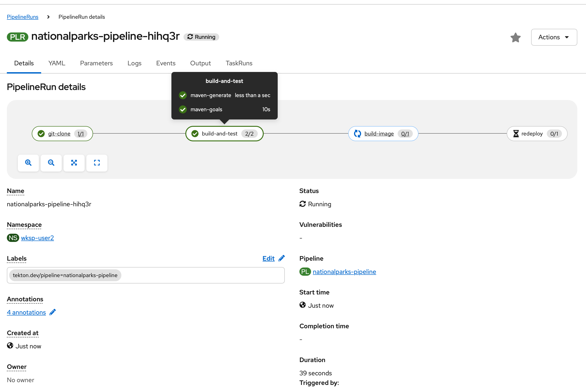Open the TaskRuns tab
Image resolution: width=586 pixels, height=392 pixels.
pos(239,63)
